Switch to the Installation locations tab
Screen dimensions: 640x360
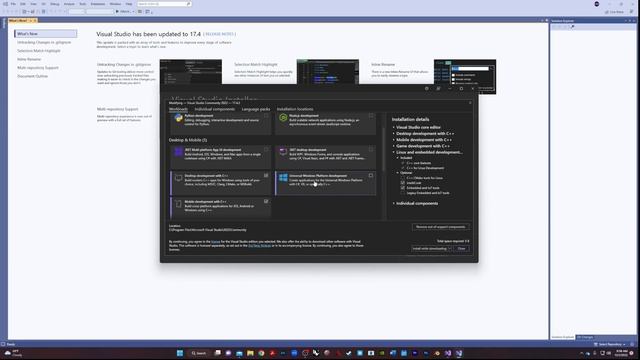tap(295, 109)
